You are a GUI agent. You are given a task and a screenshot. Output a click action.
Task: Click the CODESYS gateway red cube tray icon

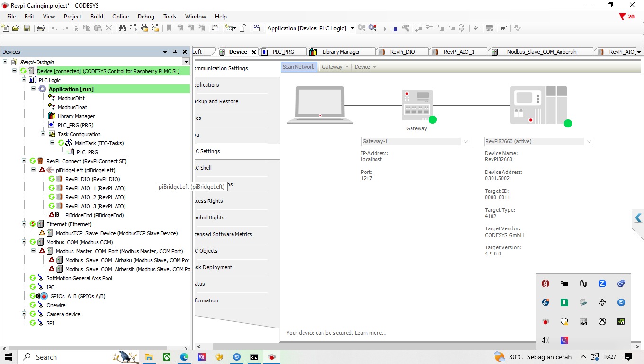546,321
